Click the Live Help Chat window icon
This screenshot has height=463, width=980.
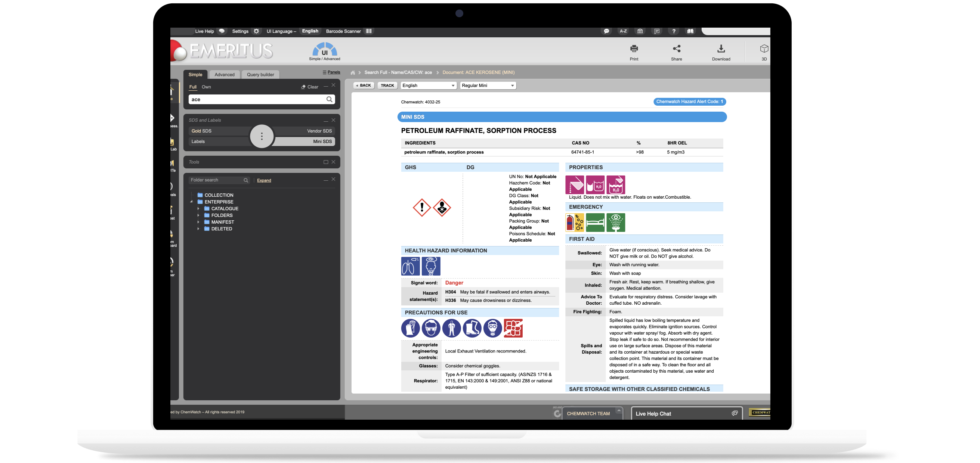click(x=734, y=413)
